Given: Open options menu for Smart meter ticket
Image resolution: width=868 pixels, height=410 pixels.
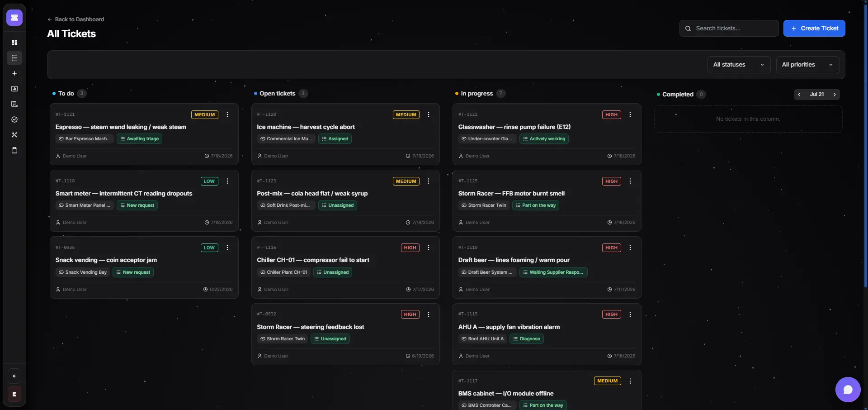Looking at the screenshot, I should click(x=227, y=181).
